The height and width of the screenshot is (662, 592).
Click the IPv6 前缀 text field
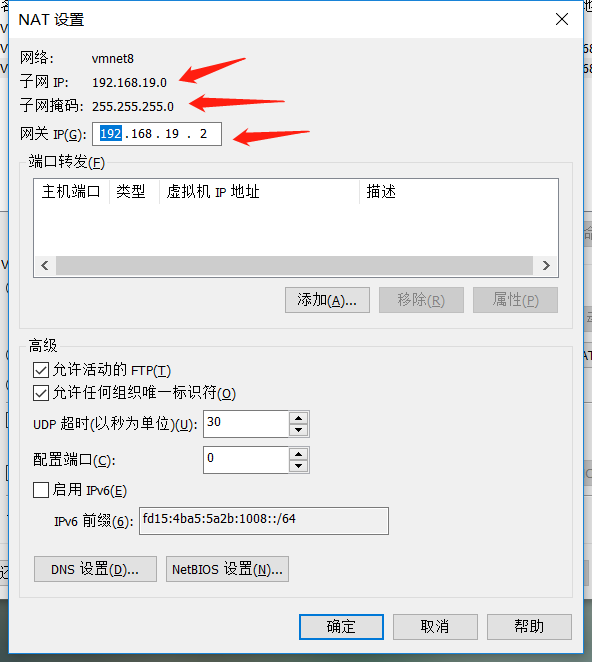264,521
